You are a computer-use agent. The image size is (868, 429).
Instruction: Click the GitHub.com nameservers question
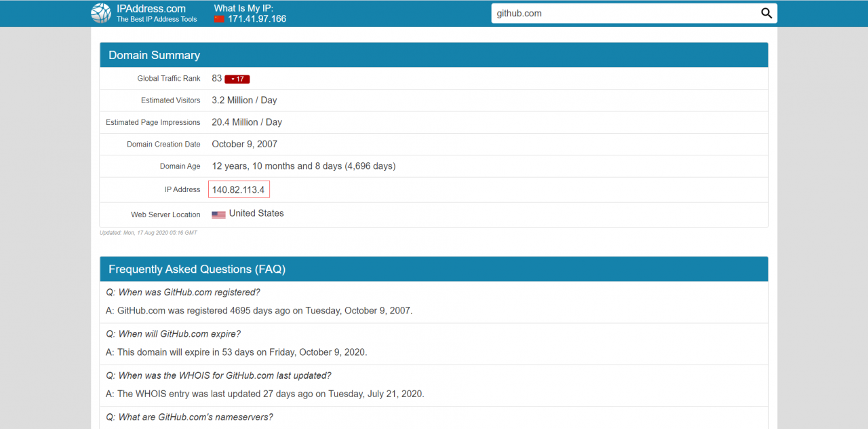189,417
